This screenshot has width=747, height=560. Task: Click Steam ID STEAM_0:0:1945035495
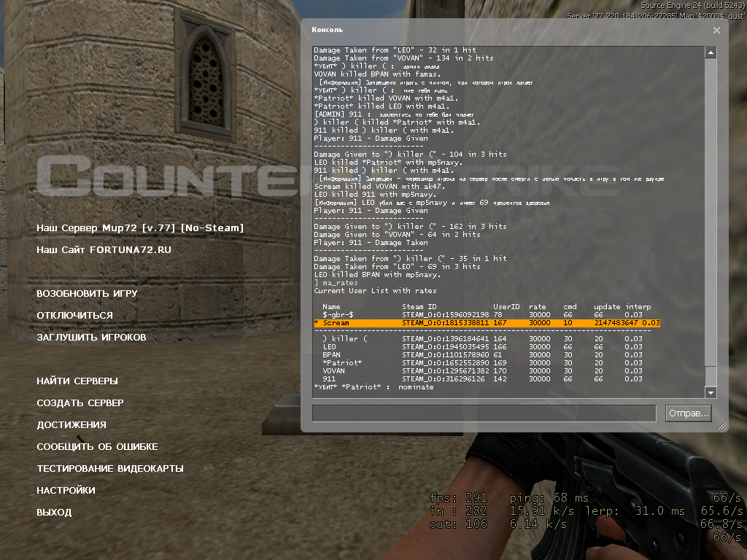click(x=446, y=346)
